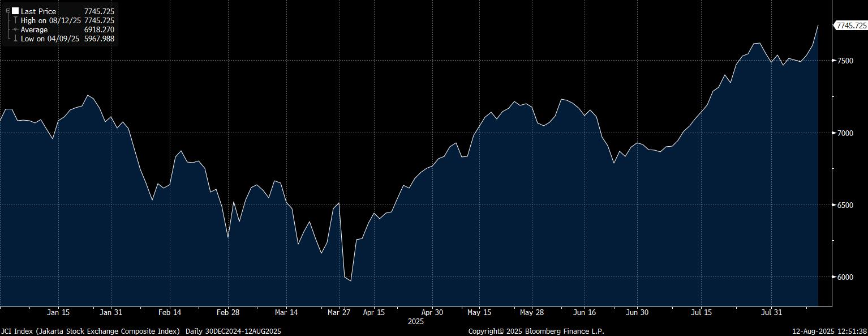Screen dimensions: 868x336
Task: Click the JCI Index title in footer
Action: coord(91,331)
